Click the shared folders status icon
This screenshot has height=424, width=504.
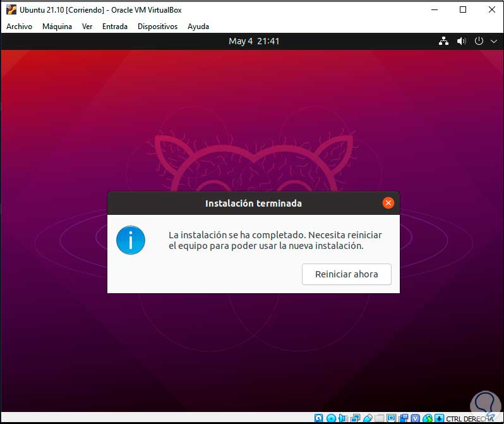[x=379, y=418]
